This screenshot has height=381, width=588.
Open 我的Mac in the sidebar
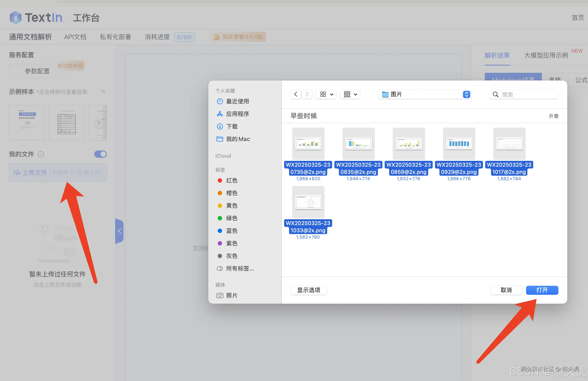(x=238, y=139)
